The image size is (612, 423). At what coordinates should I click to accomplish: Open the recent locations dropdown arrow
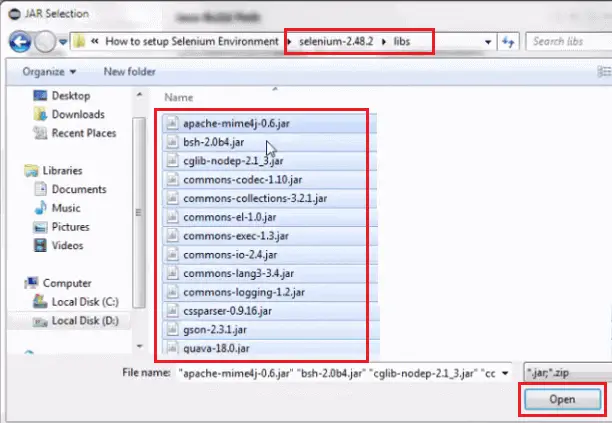pyautogui.click(x=63, y=41)
